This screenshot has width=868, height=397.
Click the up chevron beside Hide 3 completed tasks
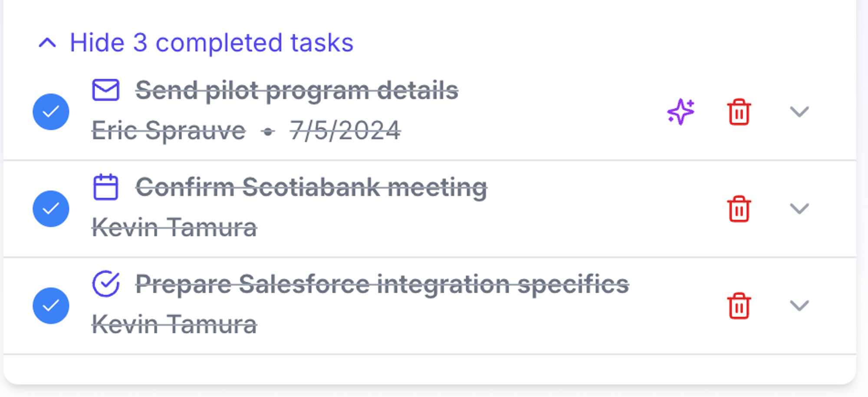click(x=47, y=43)
